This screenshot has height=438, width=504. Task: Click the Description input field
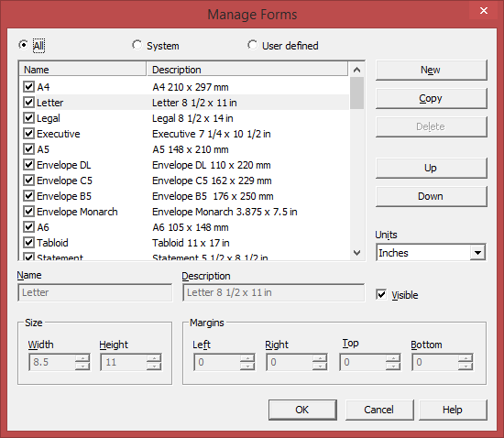point(274,292)
